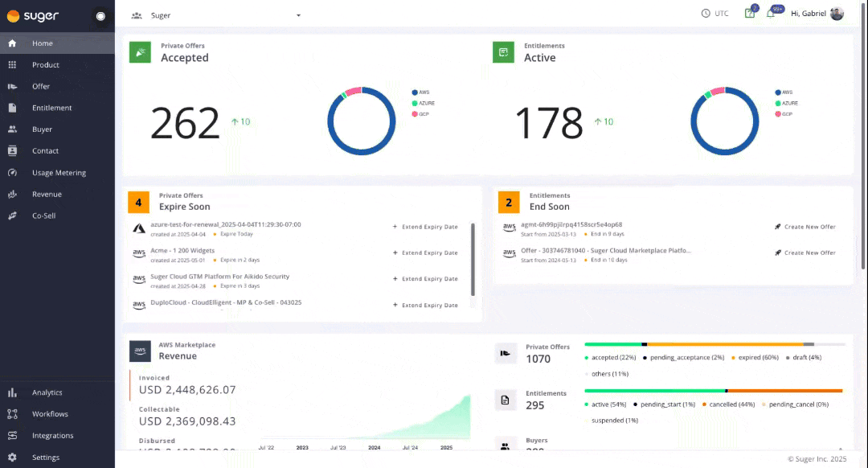Click the orange 2 End Soon badge

pos(509,202)
